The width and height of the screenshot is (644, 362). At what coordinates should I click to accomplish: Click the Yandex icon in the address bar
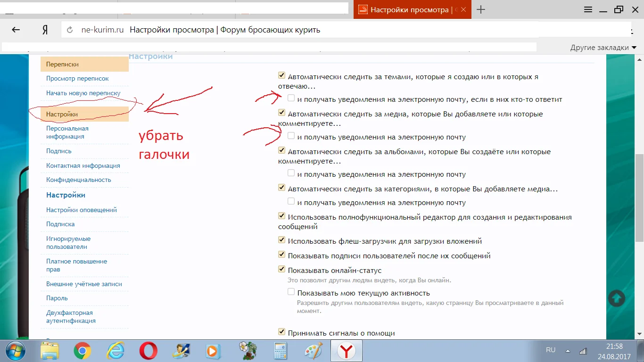coord(45,29)
